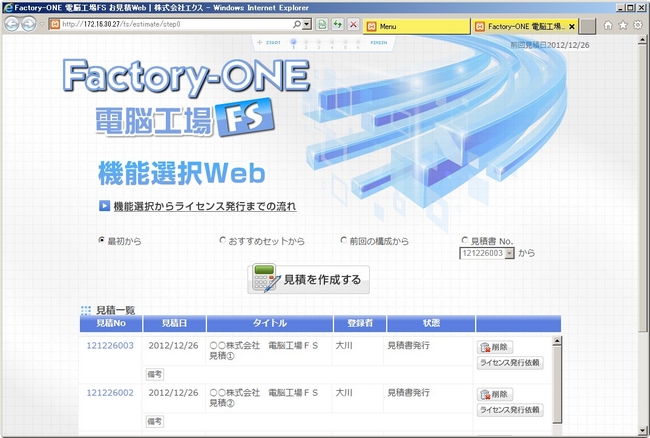This screenshot has width=650, height=438.
Task: Open estimate number 121226003 link
Action: [110, 346]
